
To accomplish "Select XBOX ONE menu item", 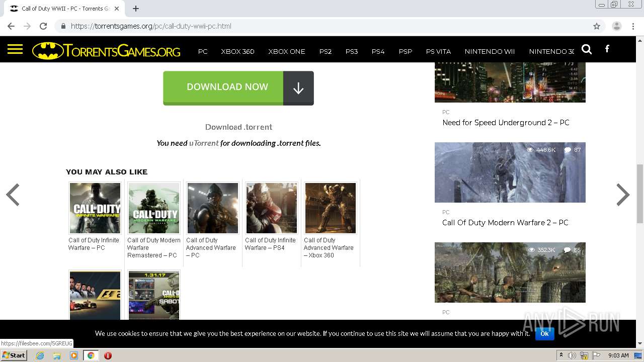I will tap(287, 51).
